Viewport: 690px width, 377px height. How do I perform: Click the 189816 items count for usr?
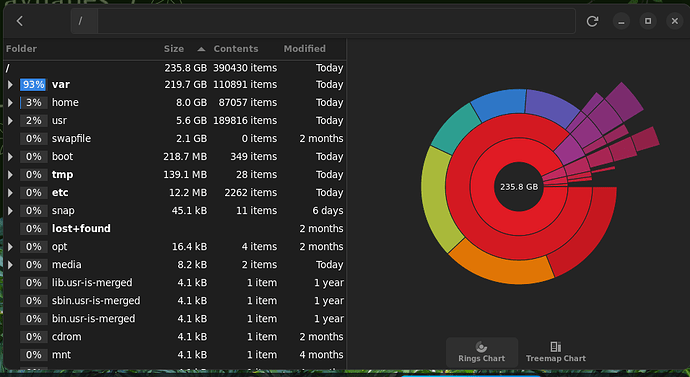coord(245,121)
